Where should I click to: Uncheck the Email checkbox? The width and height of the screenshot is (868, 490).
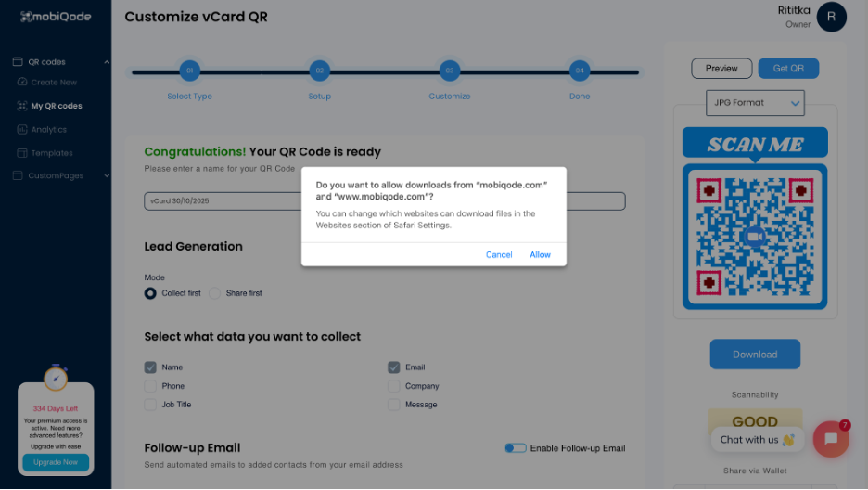(394, 367)
